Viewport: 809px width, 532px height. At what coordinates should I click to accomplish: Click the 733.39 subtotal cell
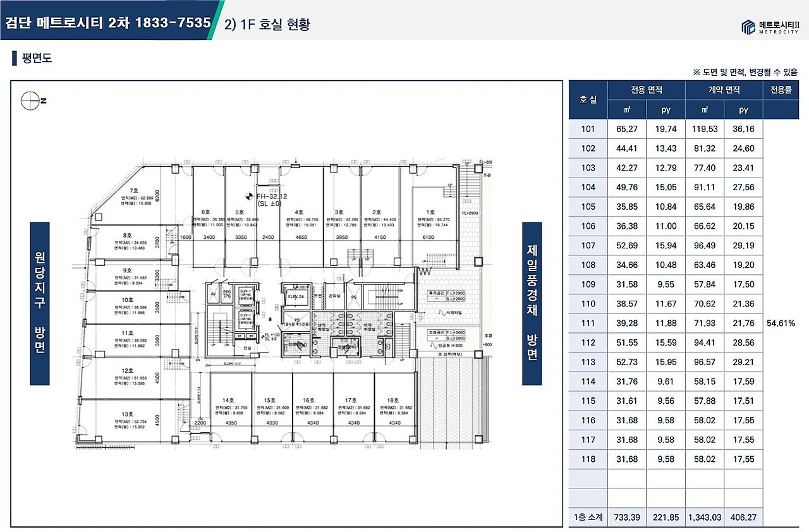[x=626, y=517]
